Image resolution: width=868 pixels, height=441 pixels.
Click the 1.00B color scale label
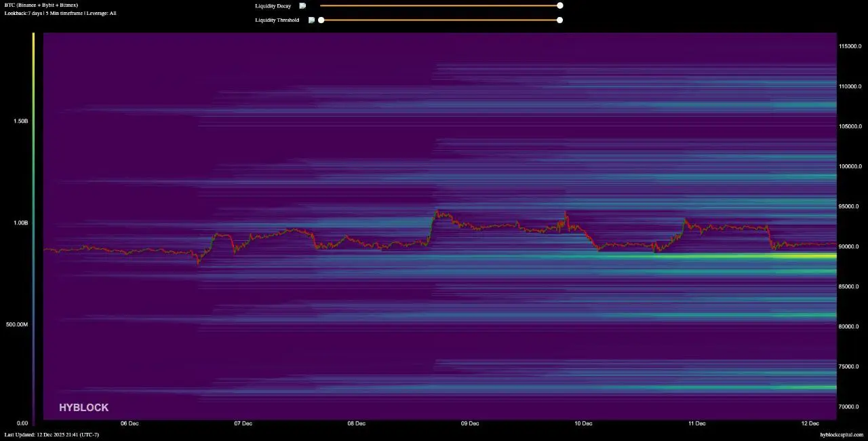tap(20, 223)
